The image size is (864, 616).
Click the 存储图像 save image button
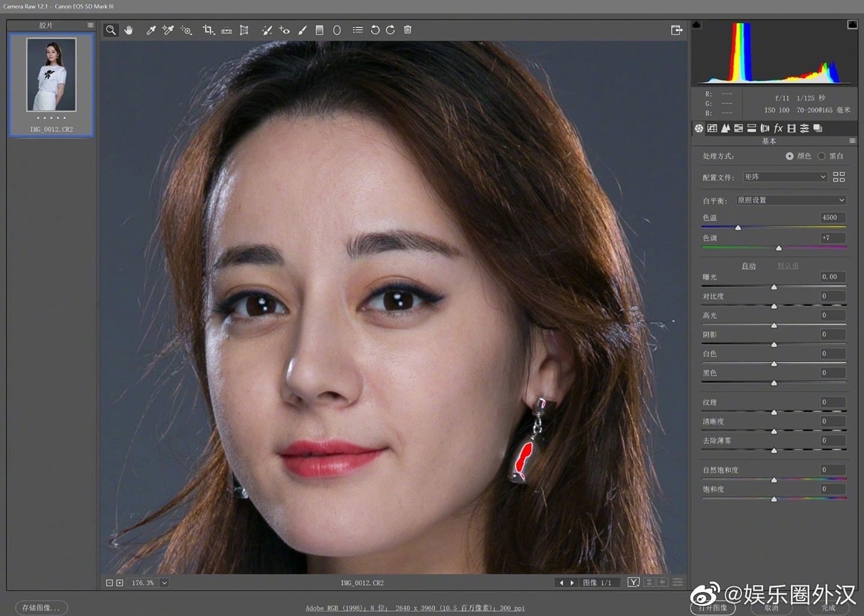41,608
